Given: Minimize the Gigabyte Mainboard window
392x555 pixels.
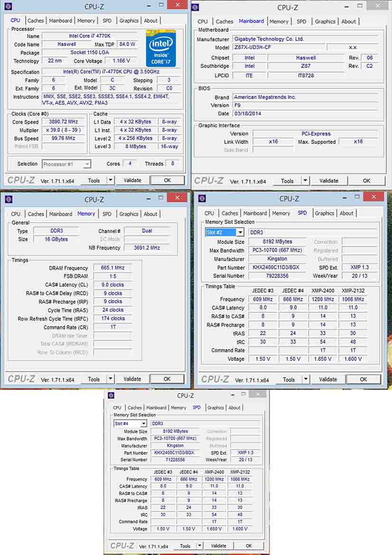Looking at the screenshot, I should (x=346, y=6).
